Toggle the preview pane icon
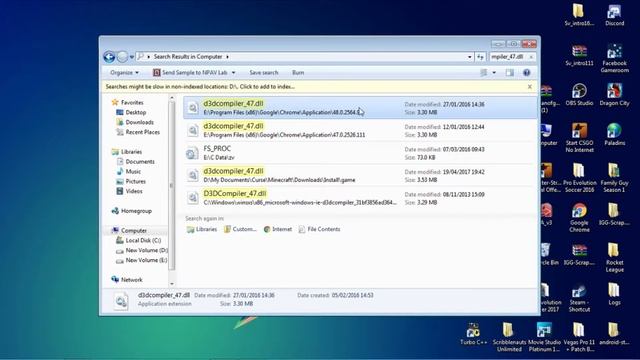640x360 pixels. [x=510, y=73]
